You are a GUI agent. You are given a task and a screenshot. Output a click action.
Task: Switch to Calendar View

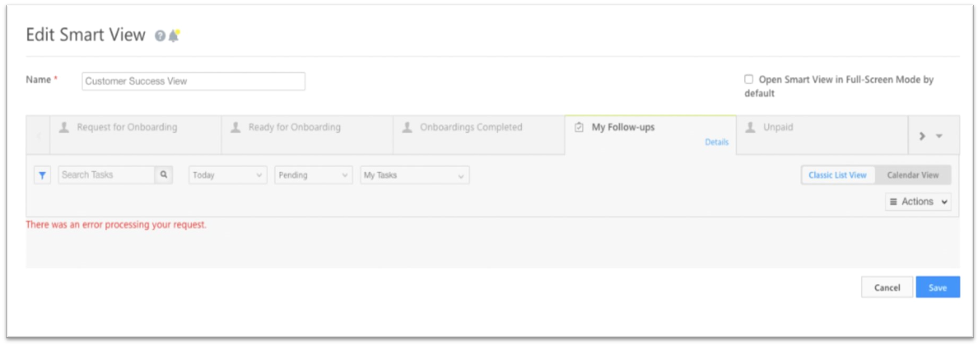912,175
